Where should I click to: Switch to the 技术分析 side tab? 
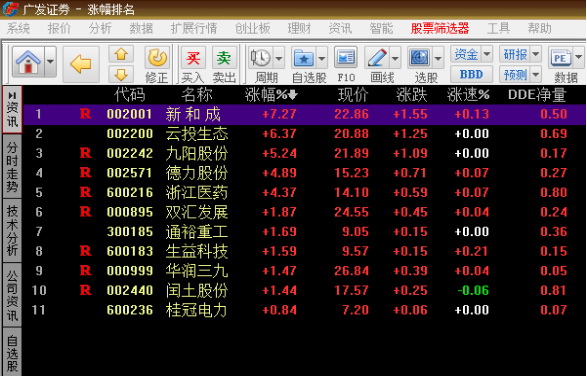12,230
